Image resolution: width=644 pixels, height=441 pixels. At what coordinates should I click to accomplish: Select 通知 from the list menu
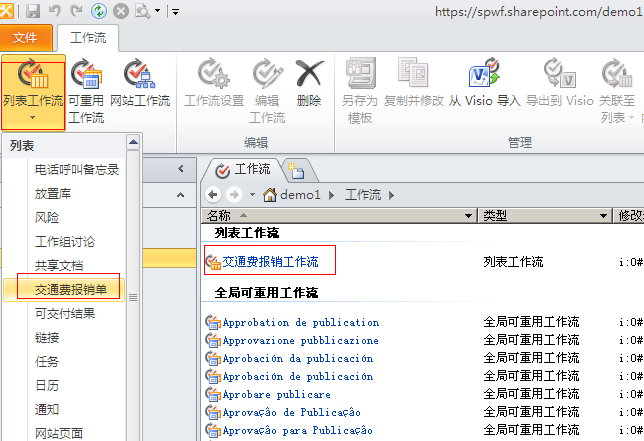(x=64, y=409)
